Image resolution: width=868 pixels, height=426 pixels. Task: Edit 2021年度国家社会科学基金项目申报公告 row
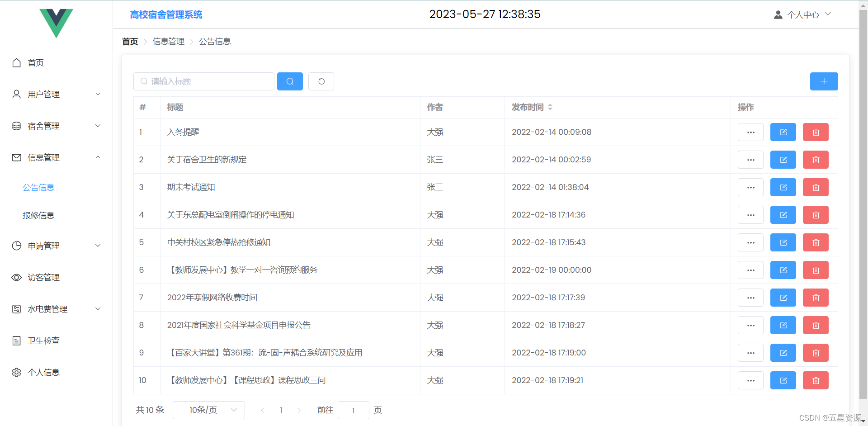(x=783, y=325)
